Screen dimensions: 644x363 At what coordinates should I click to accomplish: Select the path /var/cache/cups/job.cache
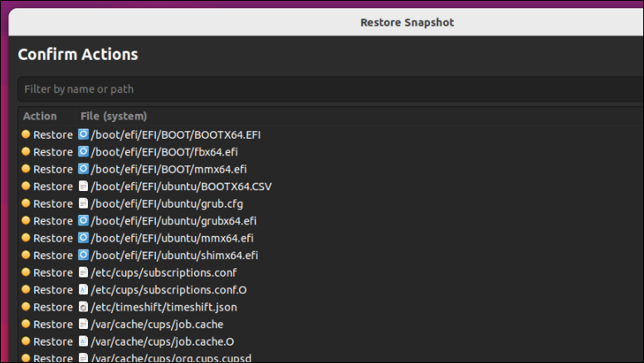(157, 325)
